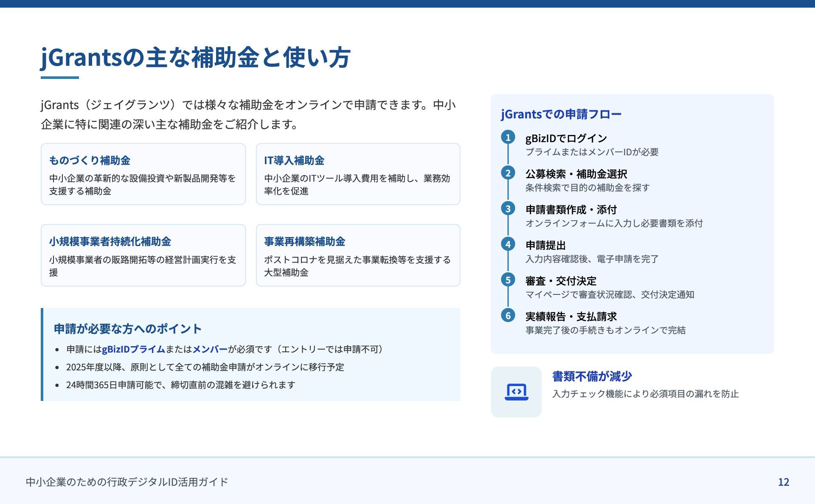Screen dimensions: 815x504
Task: Click the 事業完了後の手続きもオンラインで完結 description
Action: tap(606, 330)
